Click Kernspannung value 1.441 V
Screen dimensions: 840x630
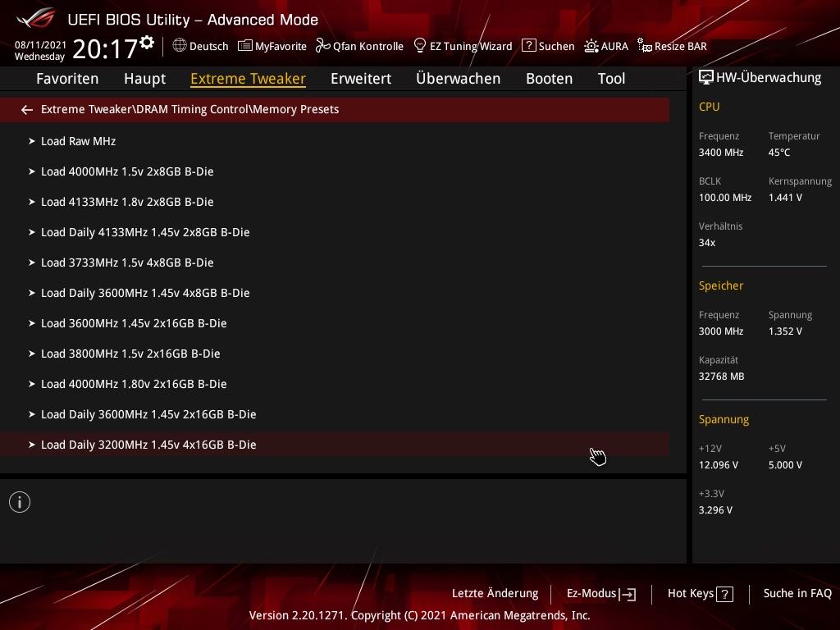(785, 198)
